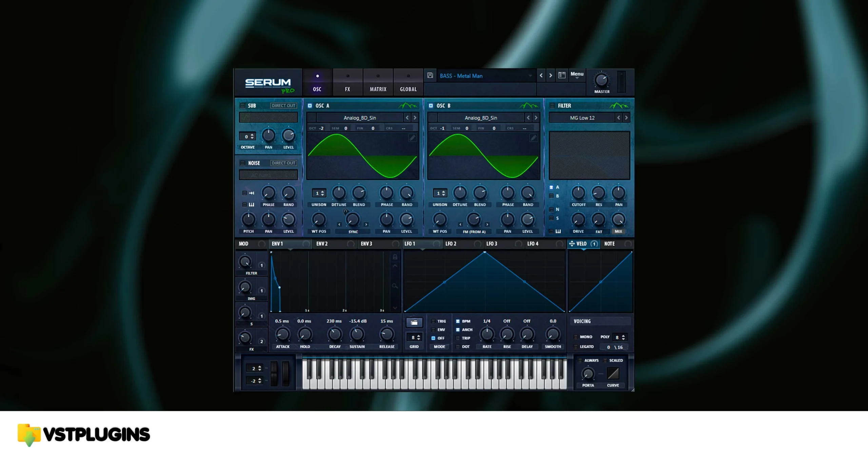Click the VELO move crosshair icon

572,244
